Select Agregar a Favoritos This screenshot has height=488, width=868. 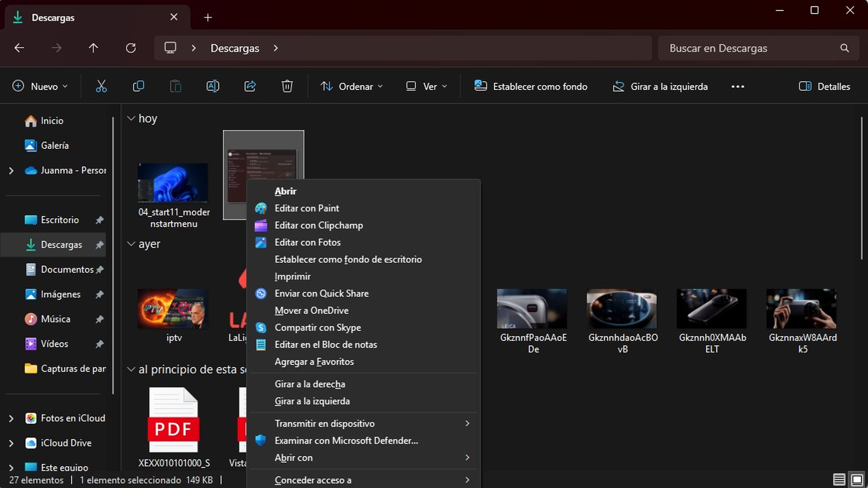[x=363, y=362]
